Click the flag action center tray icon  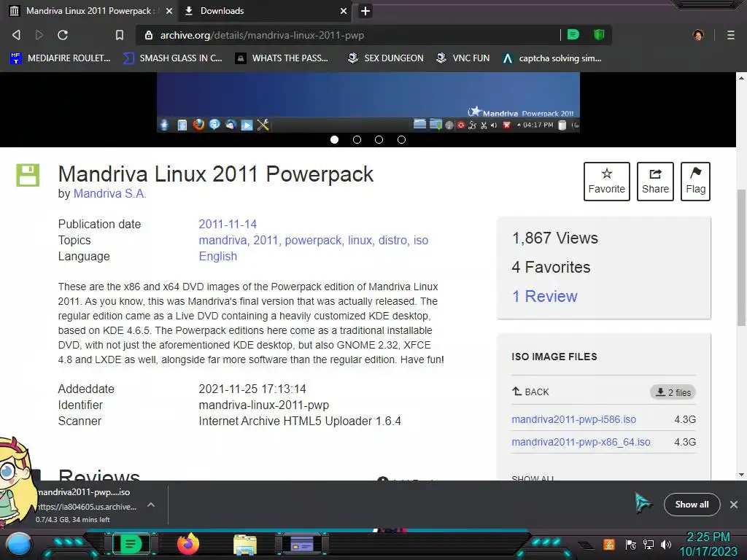click(630, 545)
